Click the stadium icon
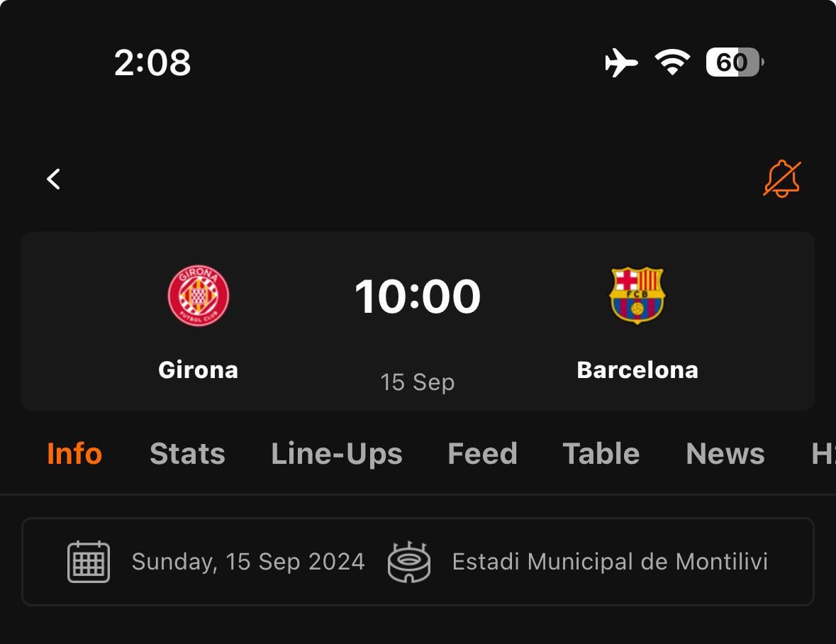This screenshot has height=644, width=836. point(409,562)
